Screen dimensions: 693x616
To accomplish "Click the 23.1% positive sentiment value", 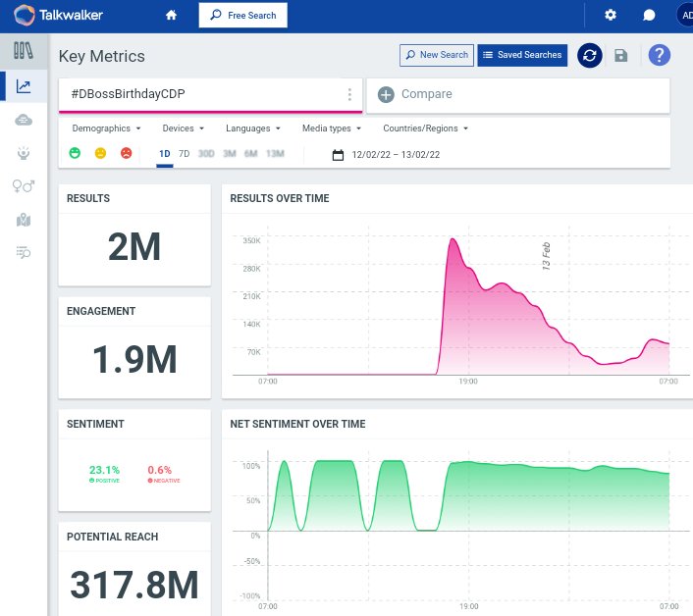I will [x=104, y=470].
